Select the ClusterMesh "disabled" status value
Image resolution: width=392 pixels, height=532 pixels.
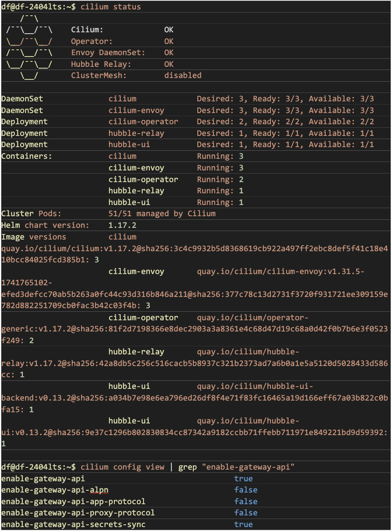[x=183, y=75]
